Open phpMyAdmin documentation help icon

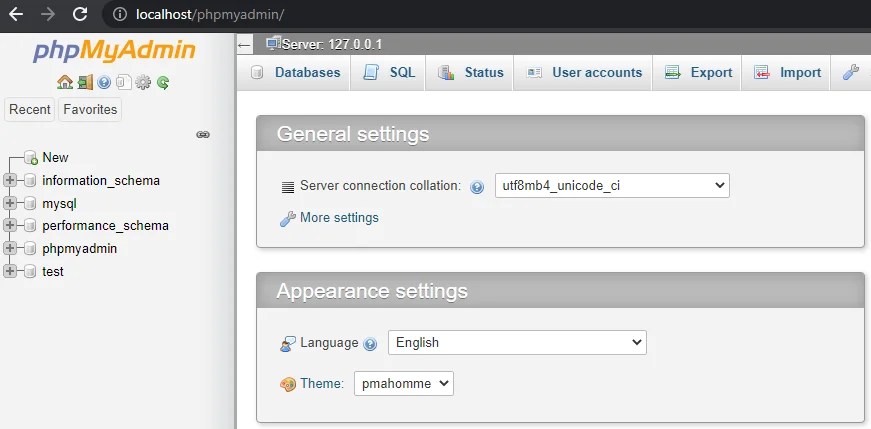(x=104, y=83)
